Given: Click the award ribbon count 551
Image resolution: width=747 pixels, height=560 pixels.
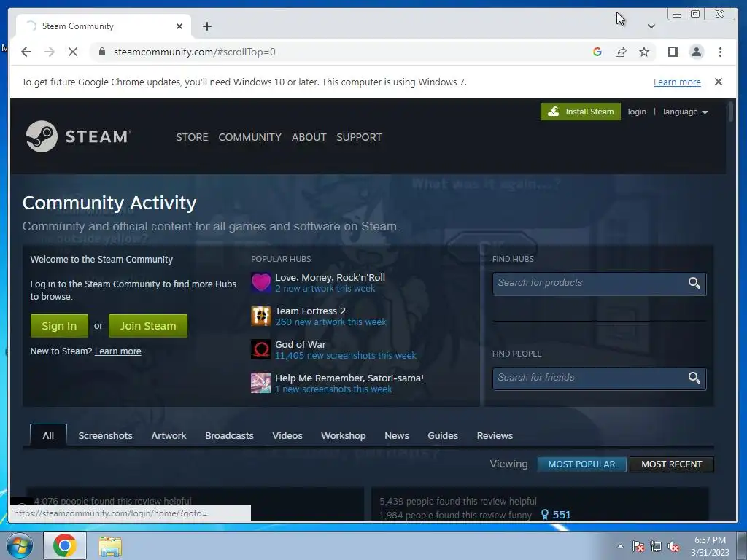Looking at the screenshot, I should pos(555,515).
